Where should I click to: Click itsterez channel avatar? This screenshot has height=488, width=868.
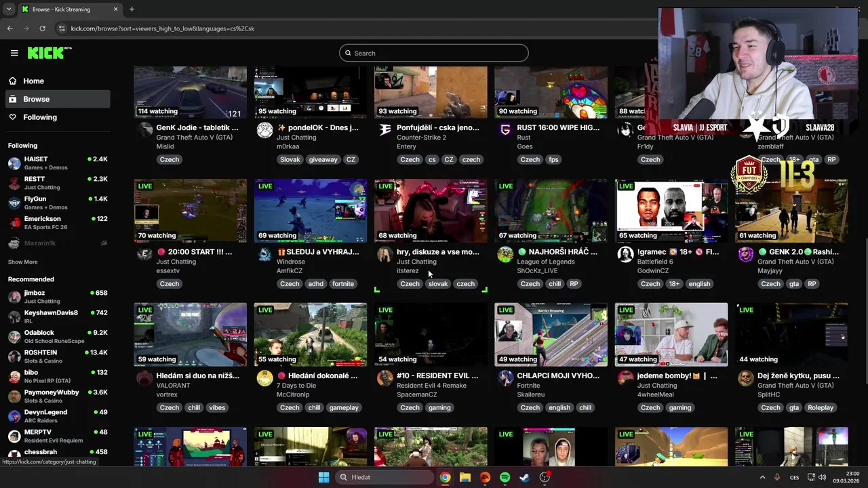384,254
